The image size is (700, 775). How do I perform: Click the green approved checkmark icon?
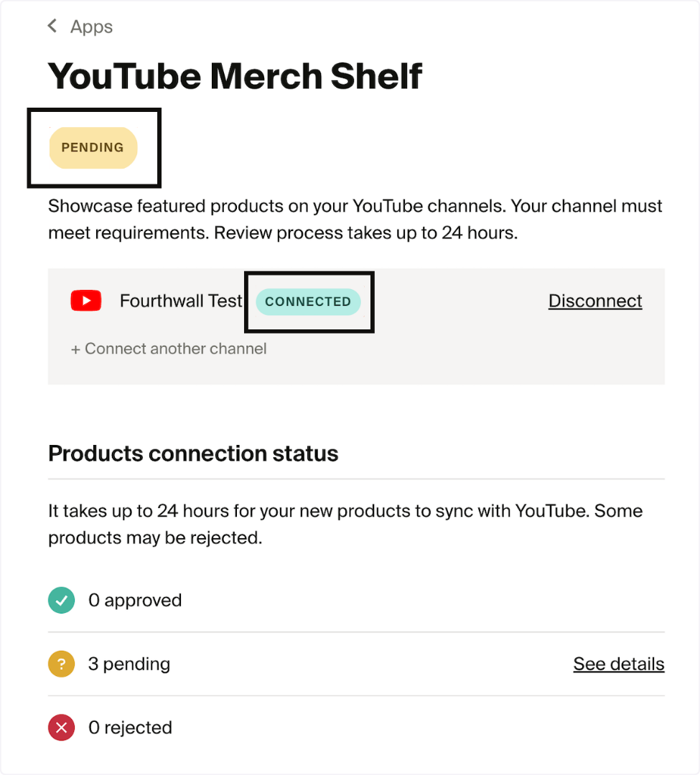tap(61, 600)
